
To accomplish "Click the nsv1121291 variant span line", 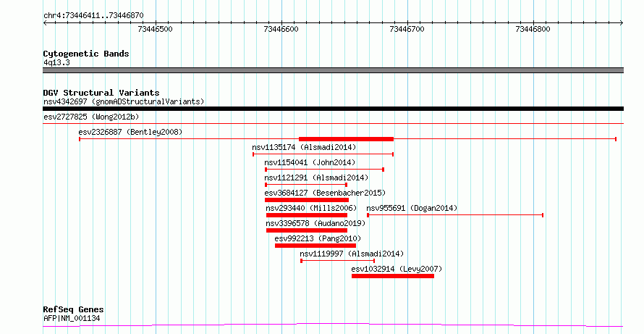I will (x=306, y=184).
